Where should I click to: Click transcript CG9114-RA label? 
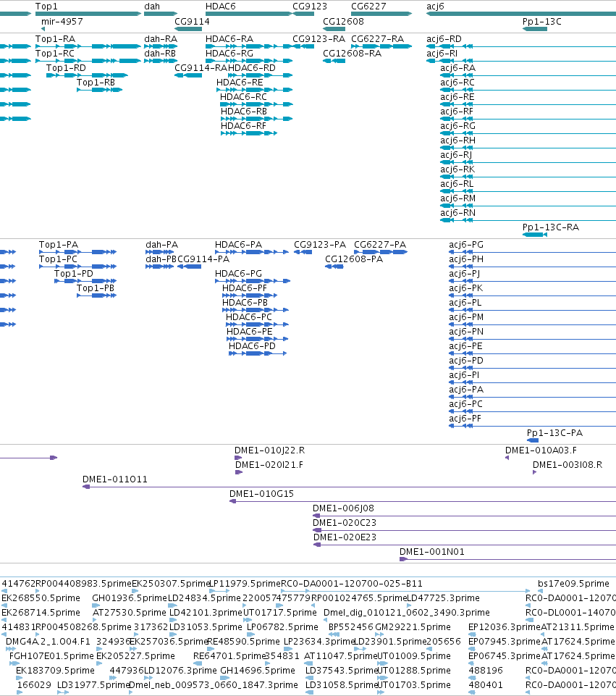click(201, 67)
